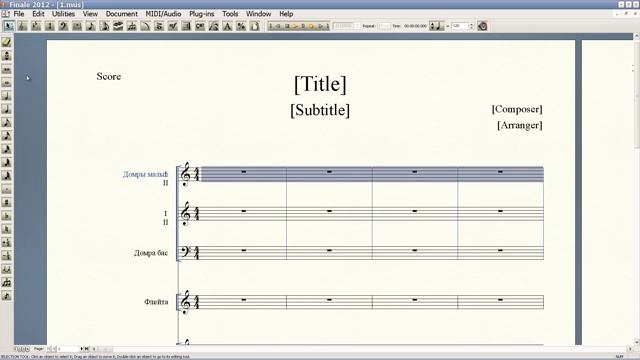
Task: Select the Page Layout tool
Action: (x=255, y=26)
